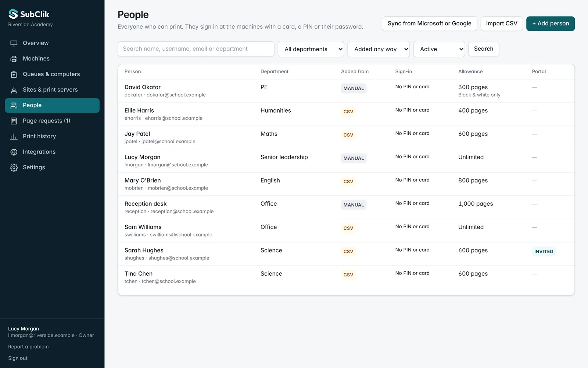Viewport: 588px width, 368px height.
Task: Click Sync from Microsoft or Google
Action: pyautogui.click(x=429, y=24)
